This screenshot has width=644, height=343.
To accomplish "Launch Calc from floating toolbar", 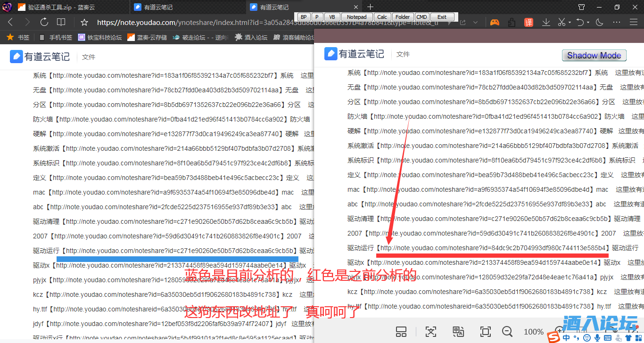I will pos(382,17).
